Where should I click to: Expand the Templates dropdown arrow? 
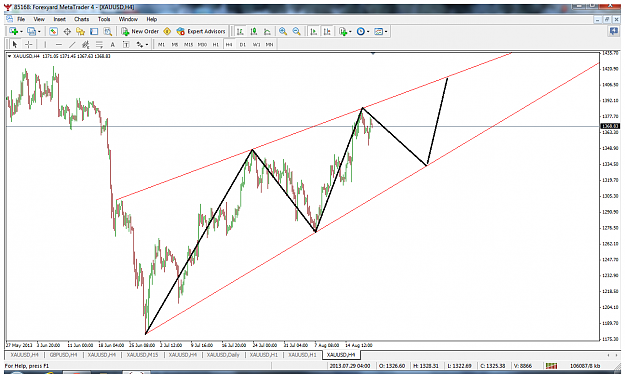[x=386, y=31]
